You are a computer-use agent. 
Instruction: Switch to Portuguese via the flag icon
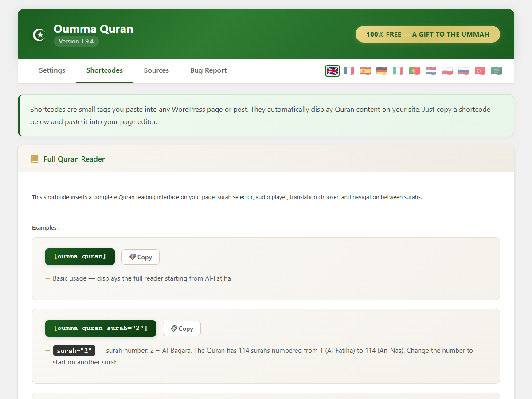[415, 71]
